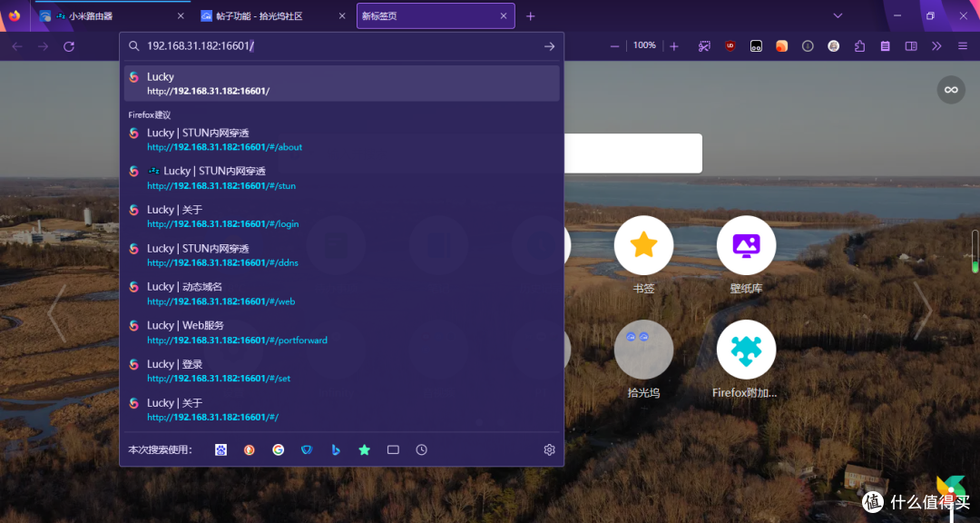Select the blue shield search engine icon

307,449
